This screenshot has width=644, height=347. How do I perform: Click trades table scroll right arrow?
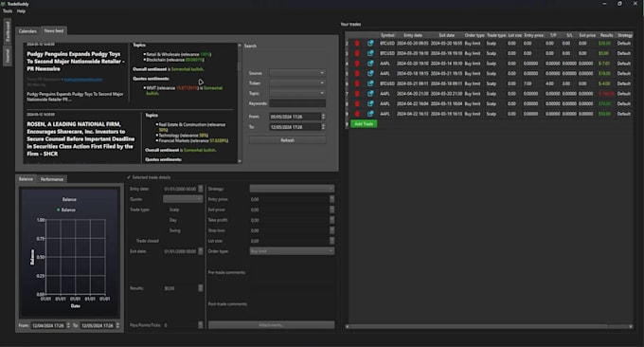[631, 326]
